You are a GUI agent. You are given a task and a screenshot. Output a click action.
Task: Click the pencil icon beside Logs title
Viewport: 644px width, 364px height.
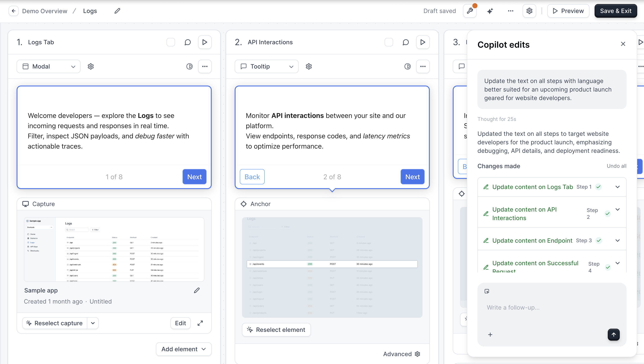[x=117, y=11]
